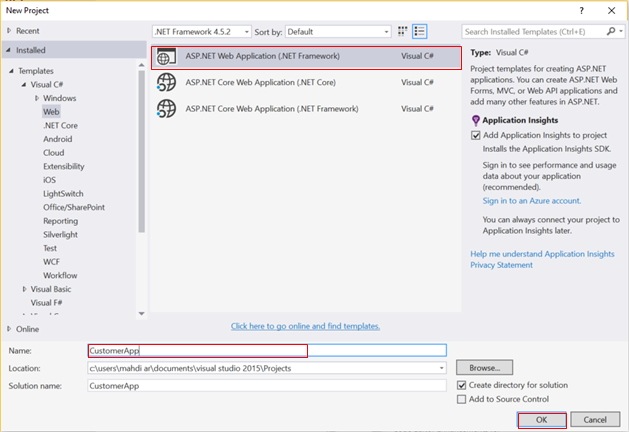Image resolution: width=629 pixels, height=432 pixels.
Task: Click the template tree vertical scrollbar thumb
Action: 141,151
